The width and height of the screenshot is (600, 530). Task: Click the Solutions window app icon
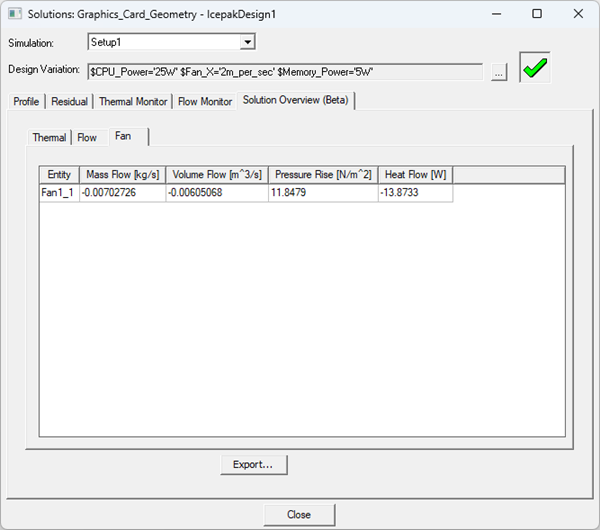[15, 14]
